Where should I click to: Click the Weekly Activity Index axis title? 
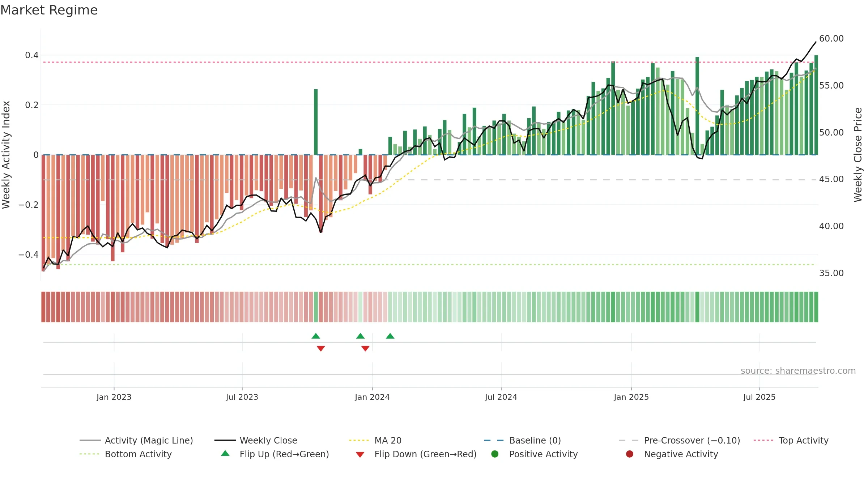[x=6, y=155]
